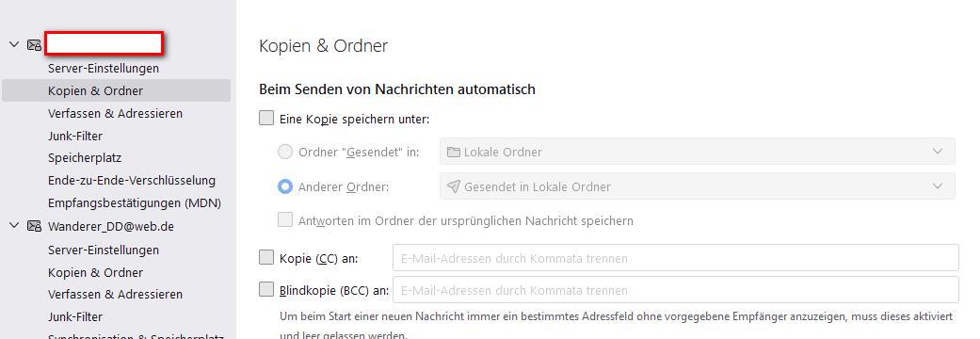Click the paper-plane icon in Gesendet dropdown
Image resolution: width=980 pixels, height=339 pixels.
pos(453,186)
